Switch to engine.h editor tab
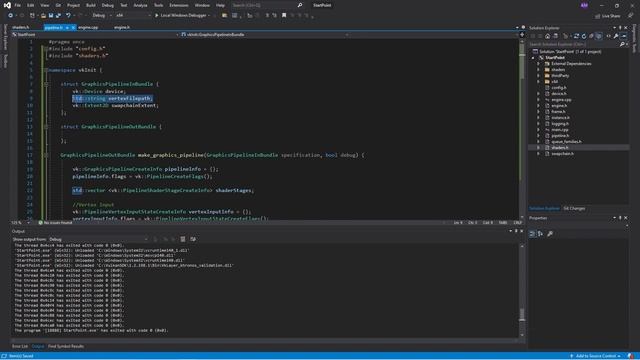 point(122,28)
